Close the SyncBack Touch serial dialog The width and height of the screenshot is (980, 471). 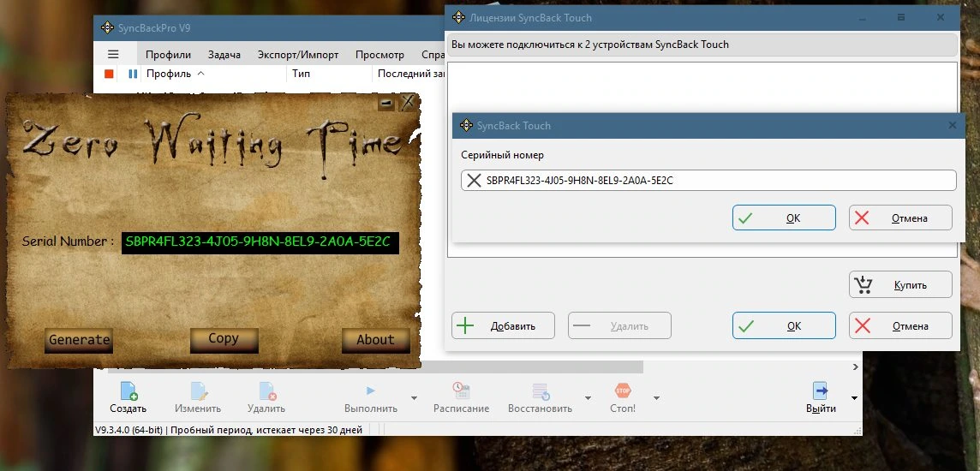[953, 126]
